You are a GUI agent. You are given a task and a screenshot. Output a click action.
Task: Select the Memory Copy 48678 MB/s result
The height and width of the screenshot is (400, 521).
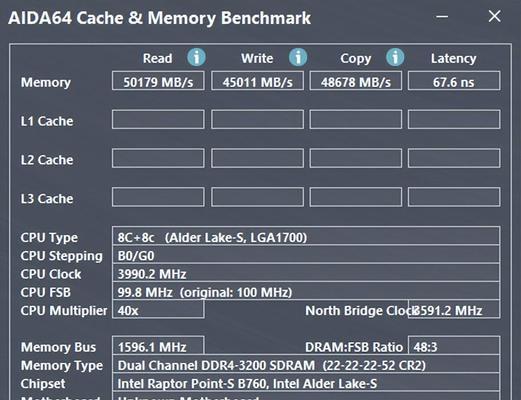(x=356, y=81)
